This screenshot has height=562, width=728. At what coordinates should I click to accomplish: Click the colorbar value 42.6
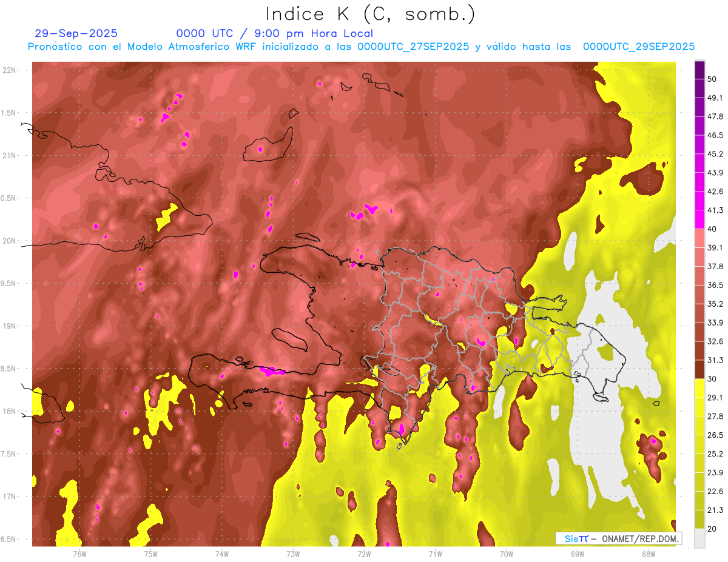pyautogui.click(x=715, y=192)
